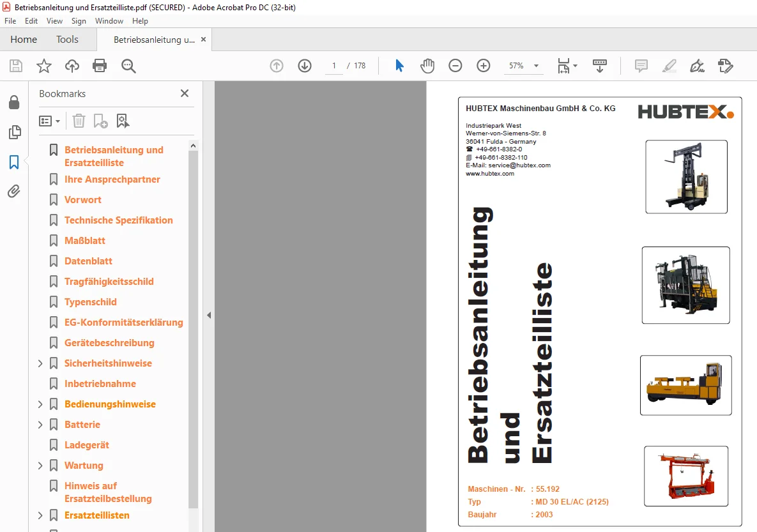Jump to Datenblatt bookmark
Viewport: 757px width, 532px height.
88,261
